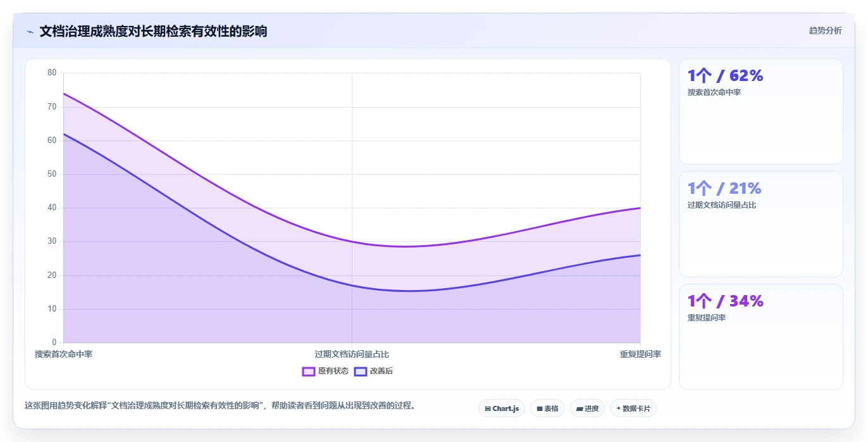Click the chart description sentence below the chart

pos(220,406)
